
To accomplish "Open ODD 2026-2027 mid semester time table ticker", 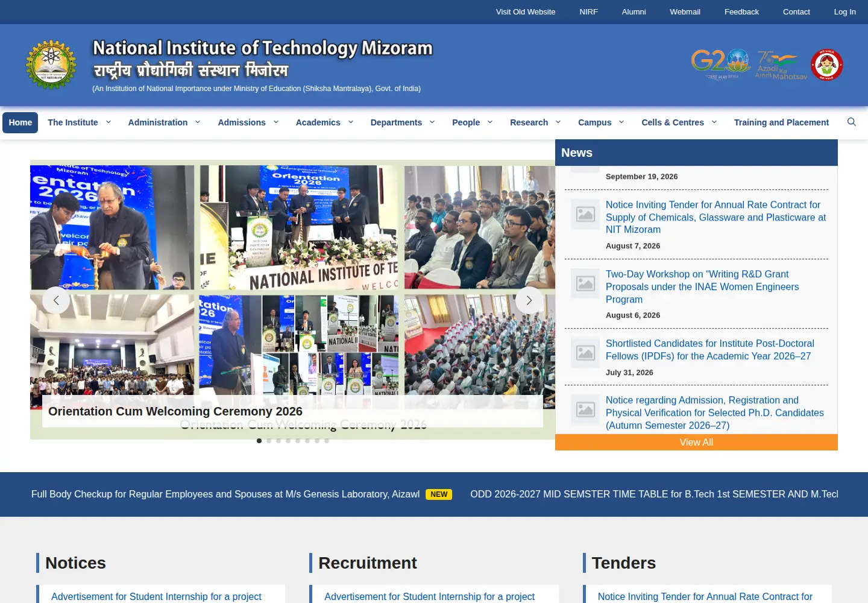I will pos(654,494).
